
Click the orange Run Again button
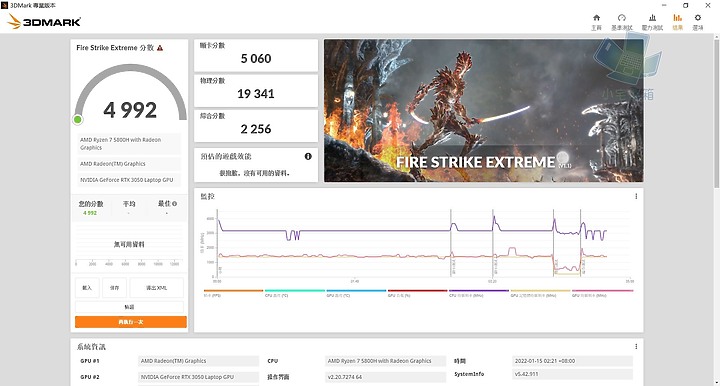click(x=131, y=322)
